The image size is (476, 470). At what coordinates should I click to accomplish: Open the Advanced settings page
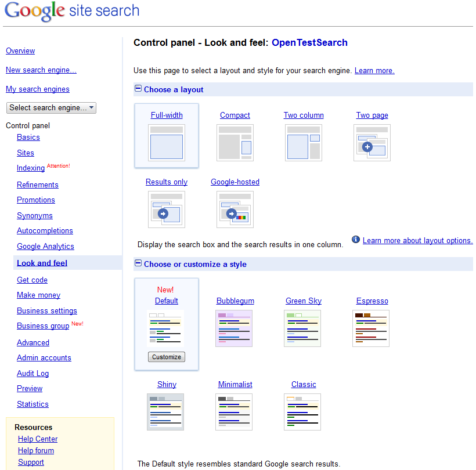pyautogui.click(x=33, y=342)
